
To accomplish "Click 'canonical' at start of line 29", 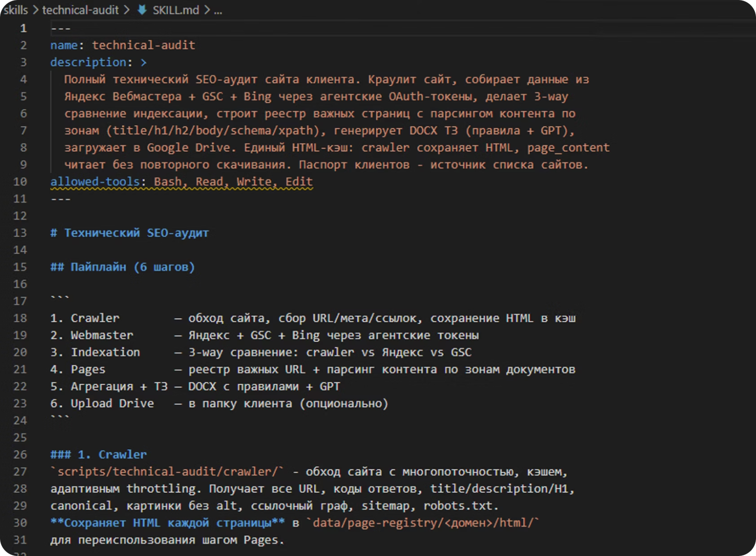I will coord(81,506).
